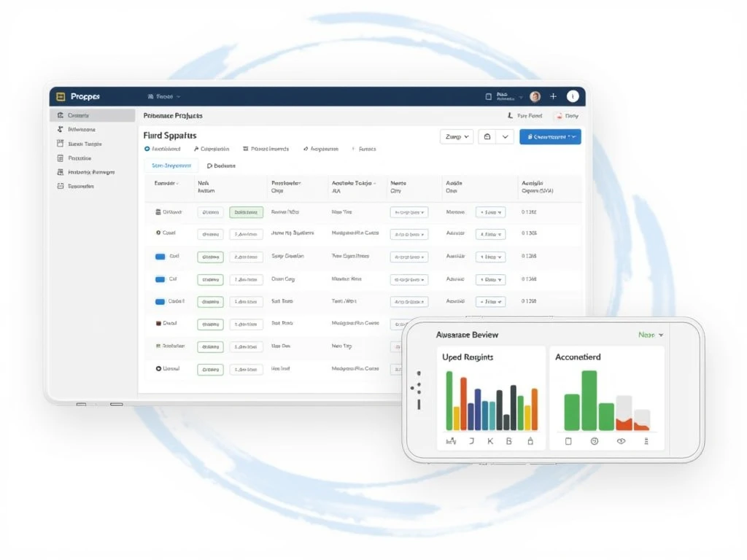Switch to the Copelaion tab with pen icon
747x560 pixels.
(x=212, y=149)
